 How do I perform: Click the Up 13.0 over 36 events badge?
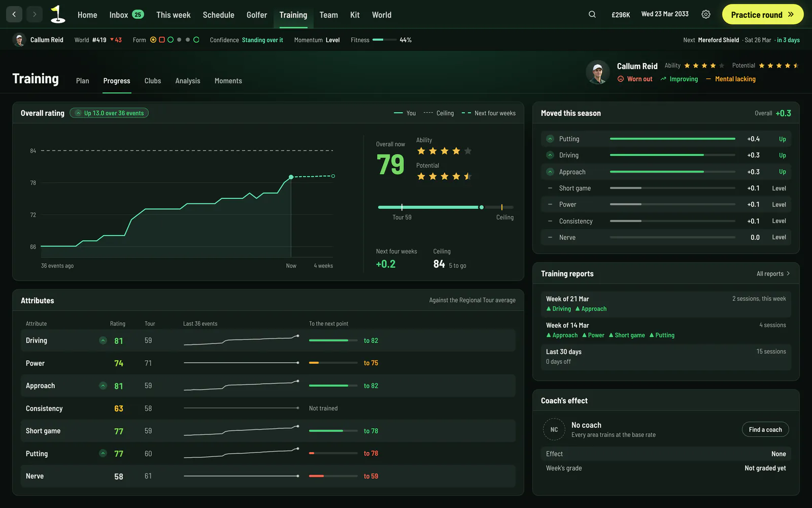coord(109,113)
